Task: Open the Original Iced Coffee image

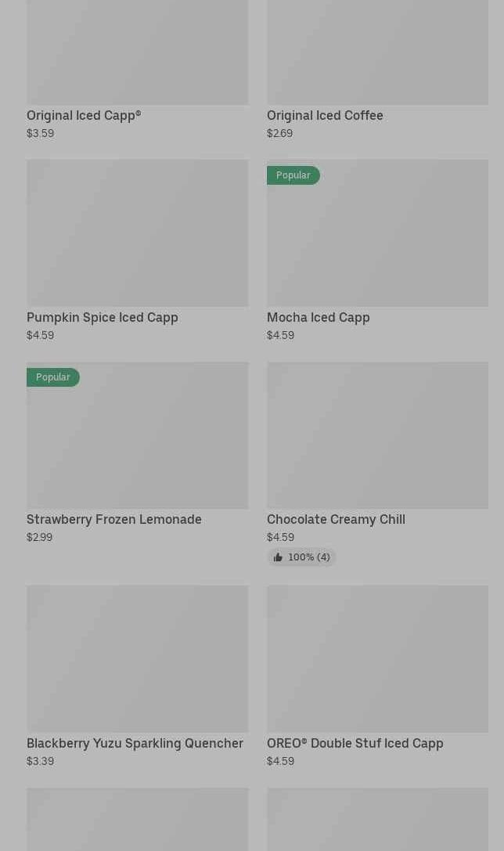Action: click(x=377, y=52)
